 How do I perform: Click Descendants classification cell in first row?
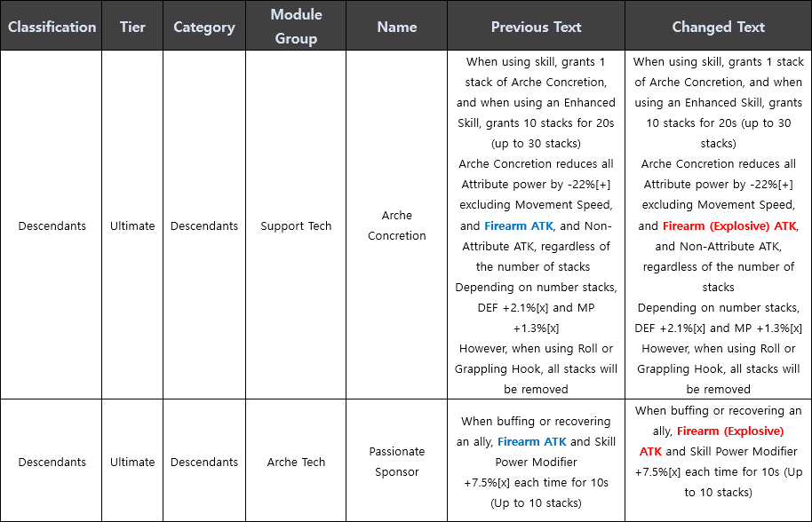[x=52, y=225]
